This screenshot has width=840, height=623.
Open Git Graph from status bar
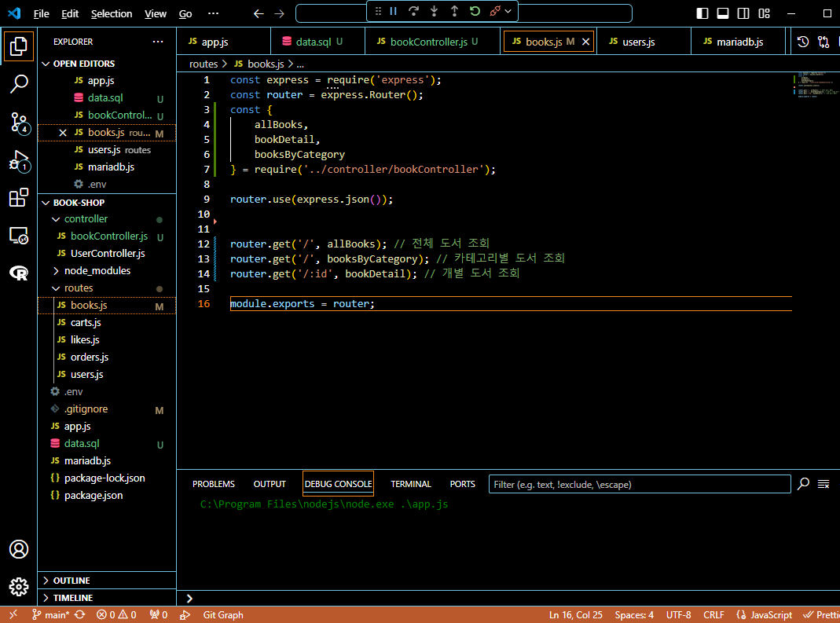(223, 615)
